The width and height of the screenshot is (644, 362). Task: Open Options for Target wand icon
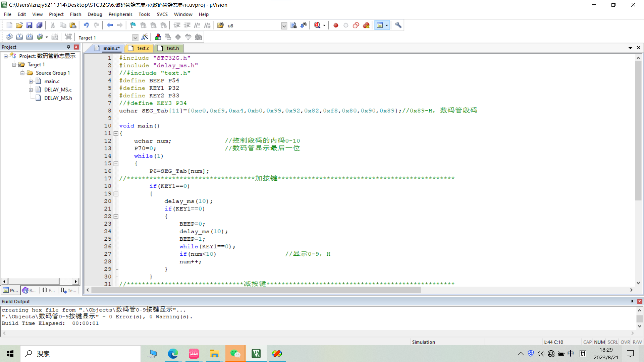(145, 37)
